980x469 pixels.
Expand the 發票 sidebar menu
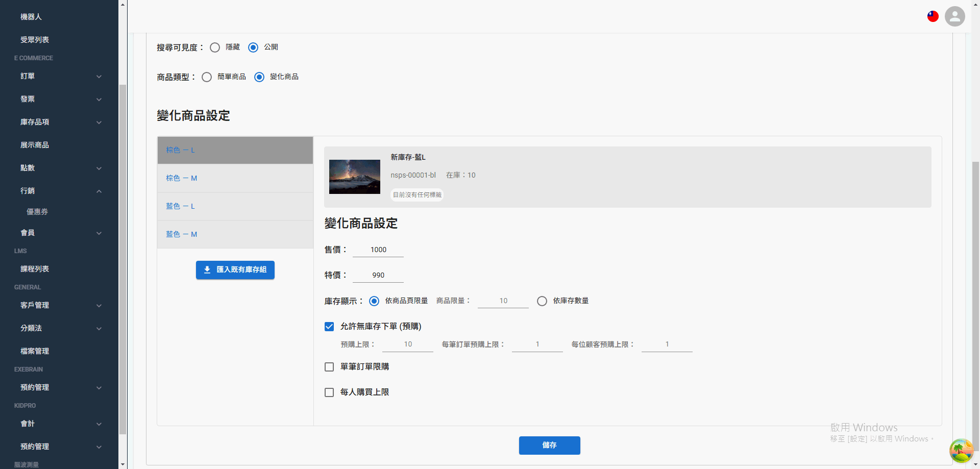point(59,99)
